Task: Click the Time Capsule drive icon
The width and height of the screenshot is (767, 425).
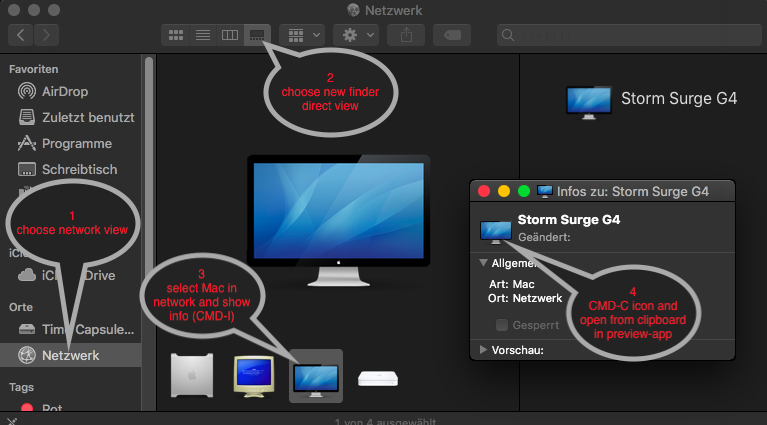Action: click(27, 329)
